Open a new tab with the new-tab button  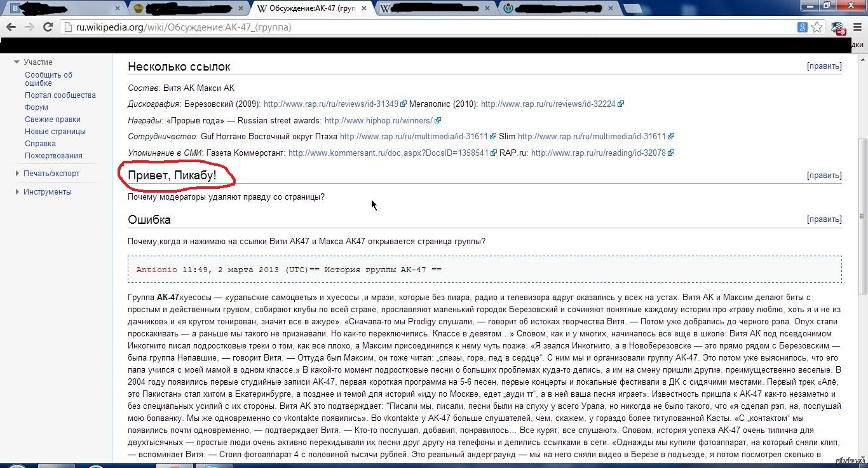632,8
